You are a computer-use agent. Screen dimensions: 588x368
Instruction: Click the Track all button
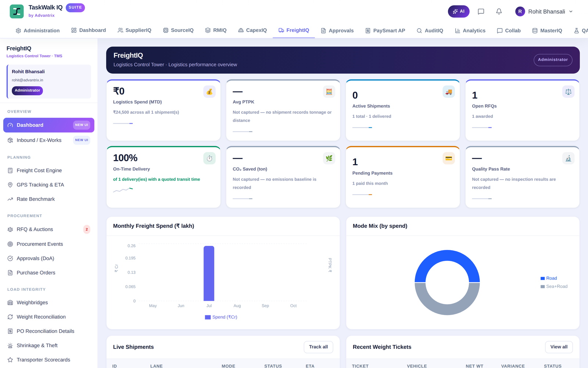[x=318, y=347]
